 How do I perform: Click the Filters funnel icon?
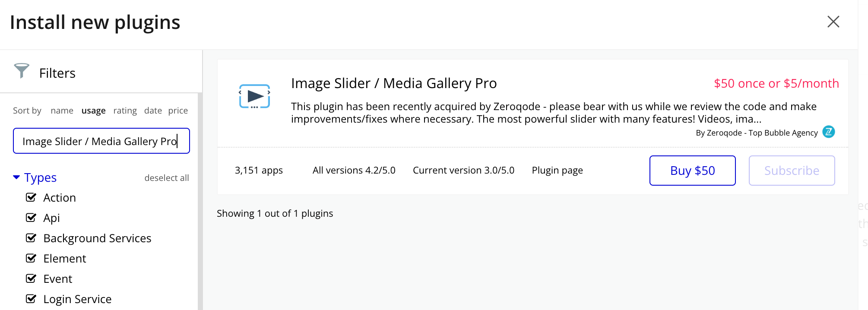pyautogui.click(x=21, y=71)
